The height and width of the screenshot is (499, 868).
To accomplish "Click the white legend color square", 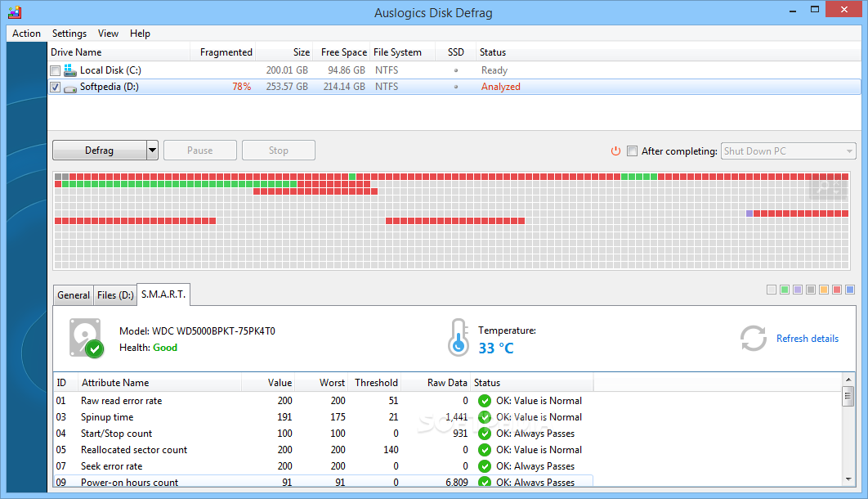I will point(772,290).
